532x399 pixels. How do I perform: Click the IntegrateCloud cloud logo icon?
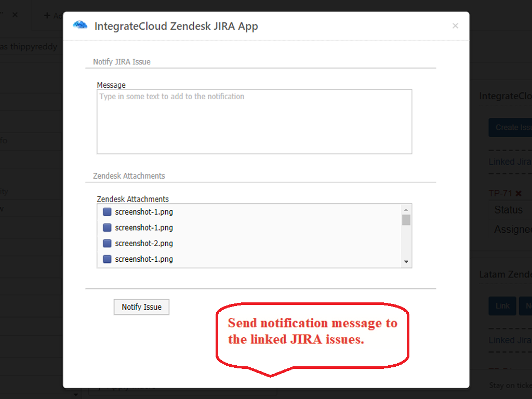[79, 24]
